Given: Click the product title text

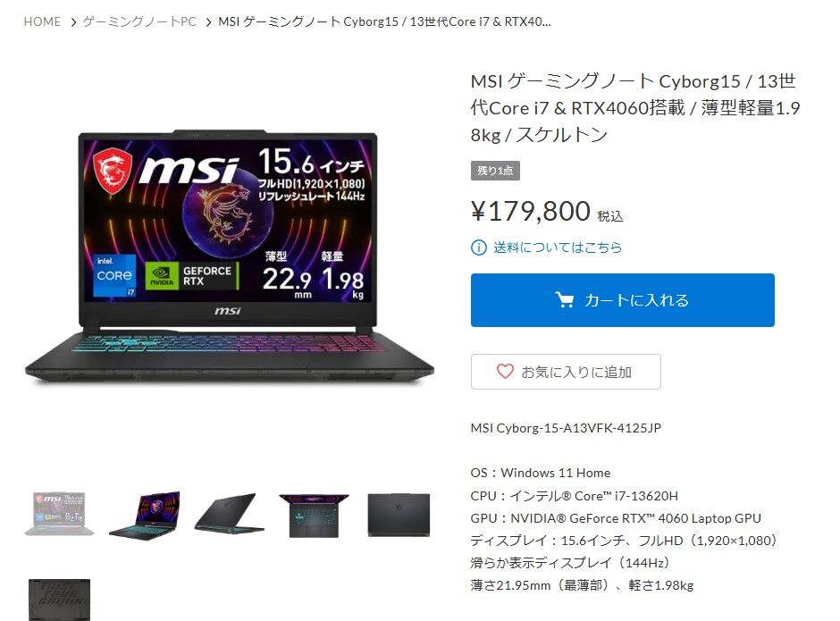Looking at the screenshot, I should coord(635,108).
